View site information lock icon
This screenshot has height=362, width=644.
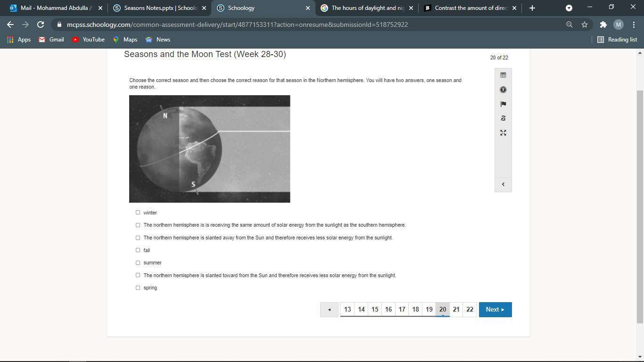(59, 25)
